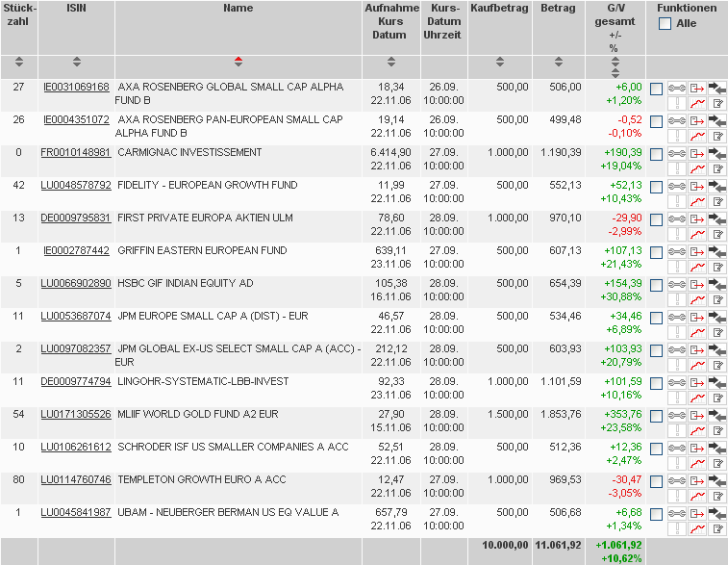
Task: Click the total Betrag value 11.061,92
Action: point(558,545)
